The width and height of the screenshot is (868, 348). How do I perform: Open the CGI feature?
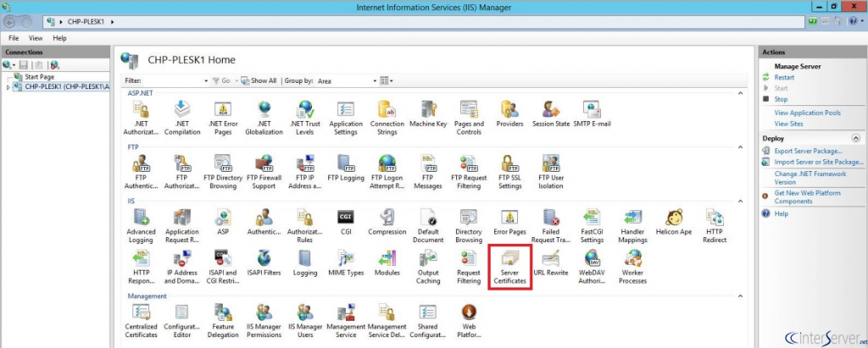tap(346, 223)
